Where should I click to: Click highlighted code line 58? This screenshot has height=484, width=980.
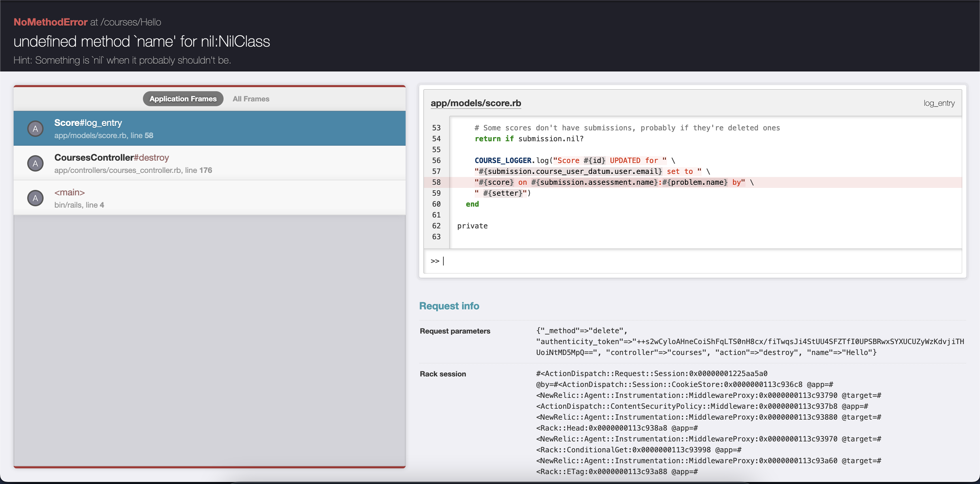coord(613,182)
